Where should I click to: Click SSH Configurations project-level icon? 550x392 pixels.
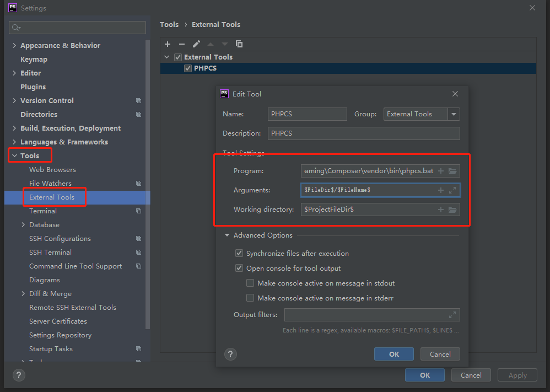138,239
